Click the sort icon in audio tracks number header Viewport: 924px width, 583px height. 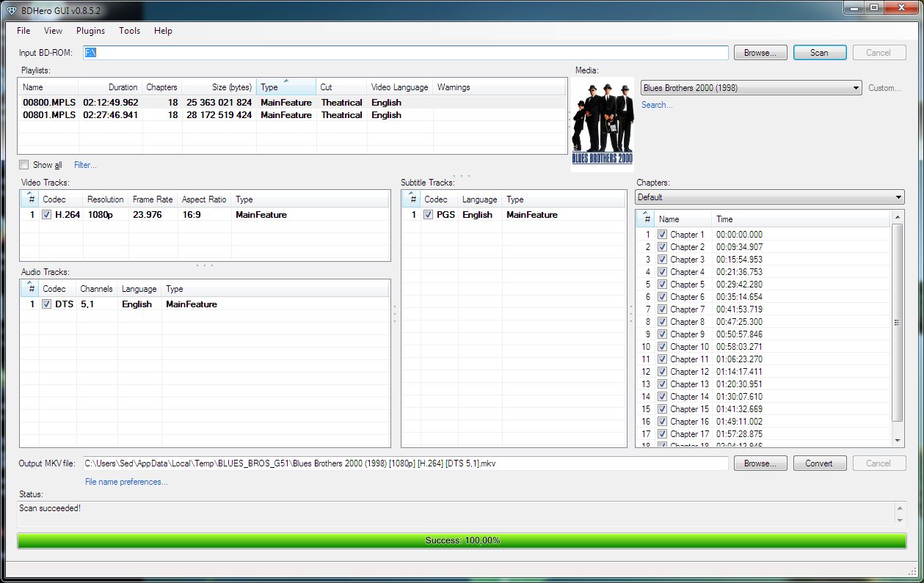click(x=31, y=284)
